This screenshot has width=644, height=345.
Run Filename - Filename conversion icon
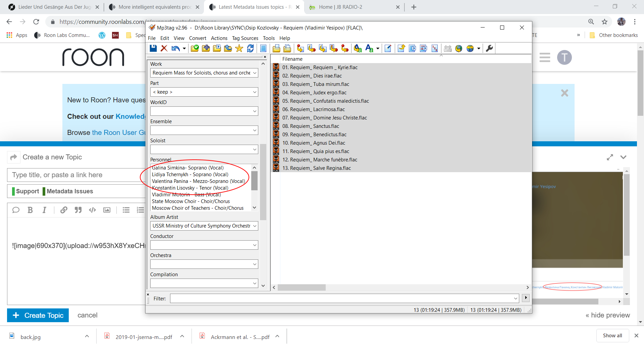[x=323, y=48]
